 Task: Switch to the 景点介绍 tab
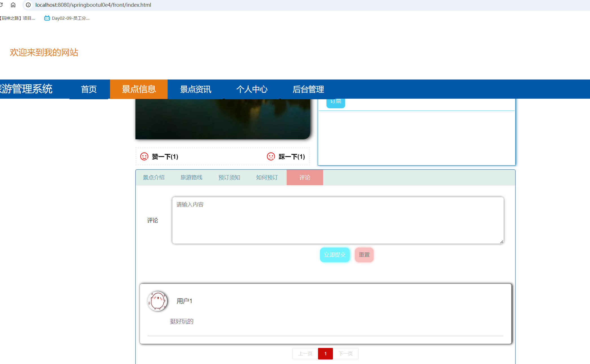point(154,177)
